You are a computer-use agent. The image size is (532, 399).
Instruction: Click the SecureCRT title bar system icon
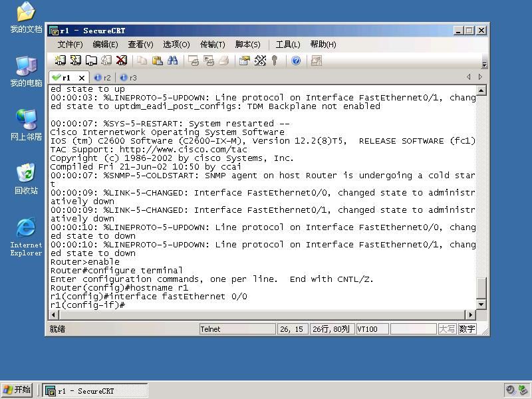(54, 31)
